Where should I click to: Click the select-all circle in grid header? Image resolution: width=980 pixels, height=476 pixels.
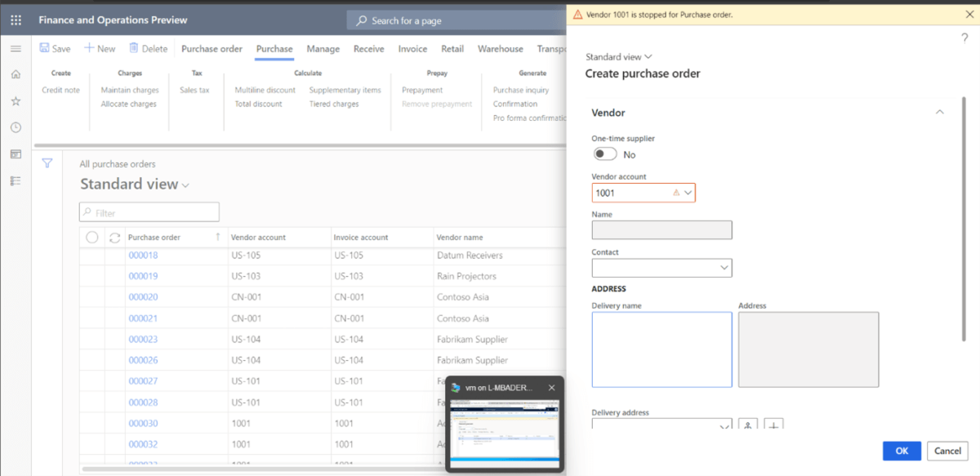click(x=92, y=238)
